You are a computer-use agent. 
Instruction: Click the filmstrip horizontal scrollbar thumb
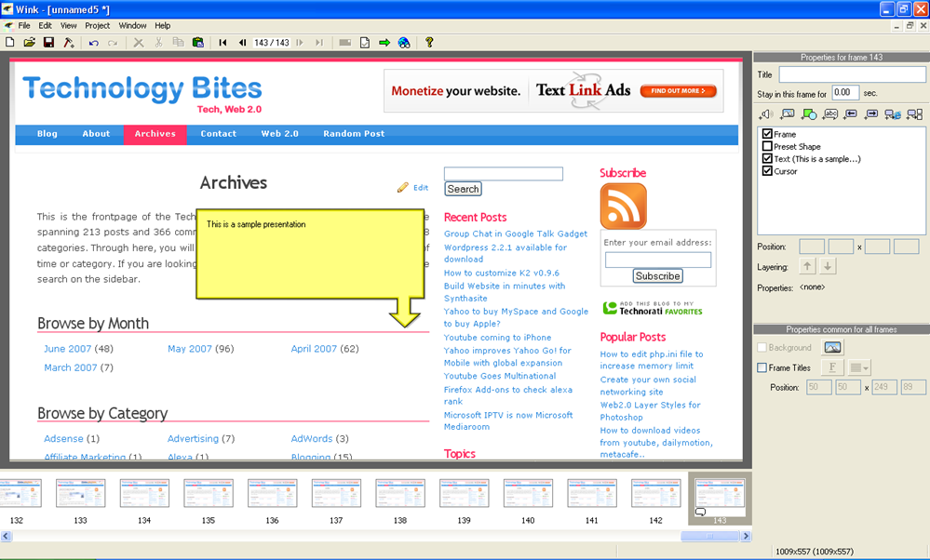710,536
